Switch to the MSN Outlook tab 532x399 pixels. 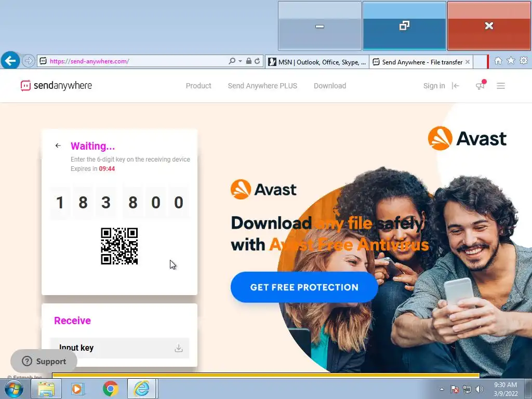(x=317, y=62)
